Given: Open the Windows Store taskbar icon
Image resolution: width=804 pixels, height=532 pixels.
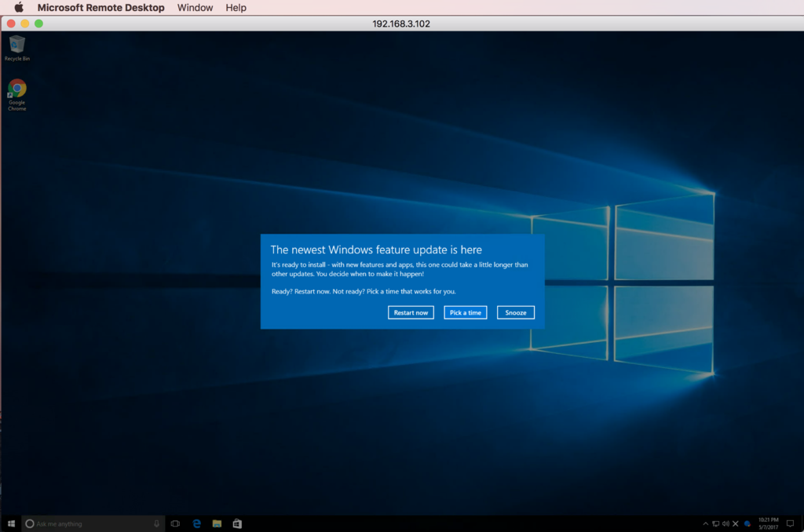Looking at the screenshot, I should click(237, 523).
